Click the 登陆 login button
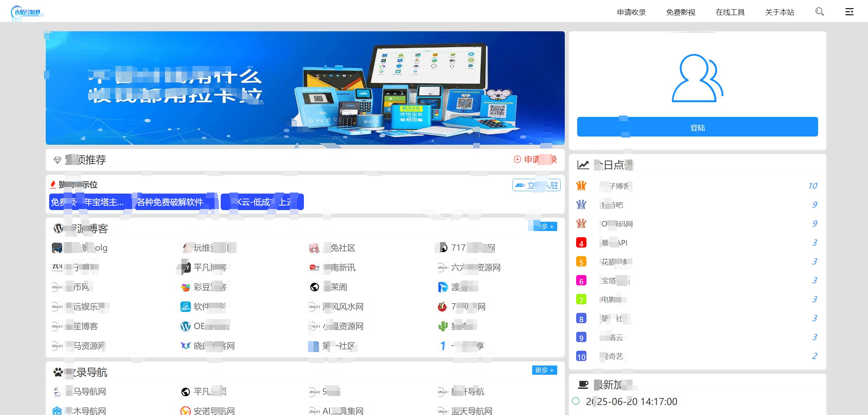Image resolution: width=868 pixels, height=415 pixels. click(x=697, y=127)
